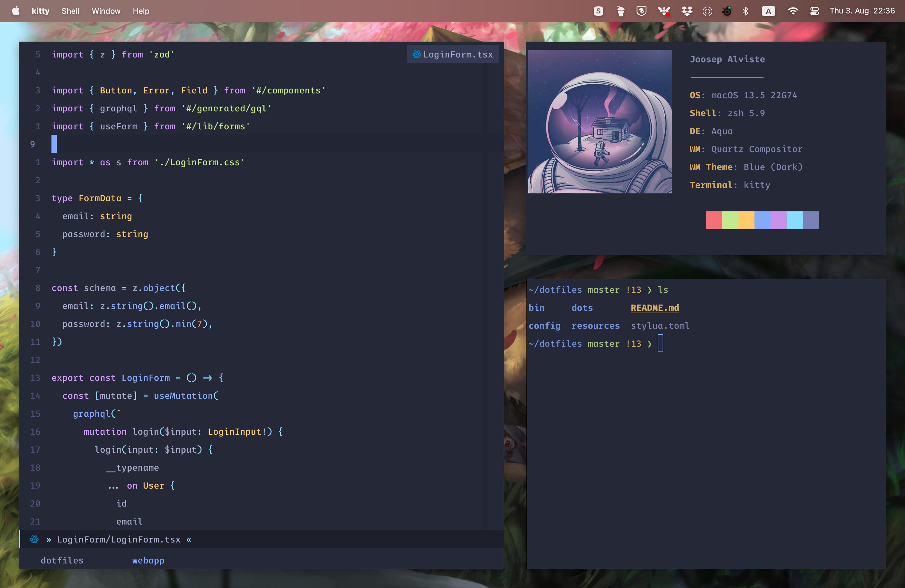905x588 pixels.
Task: Open the Help menu
Action: tap(141, 11)
